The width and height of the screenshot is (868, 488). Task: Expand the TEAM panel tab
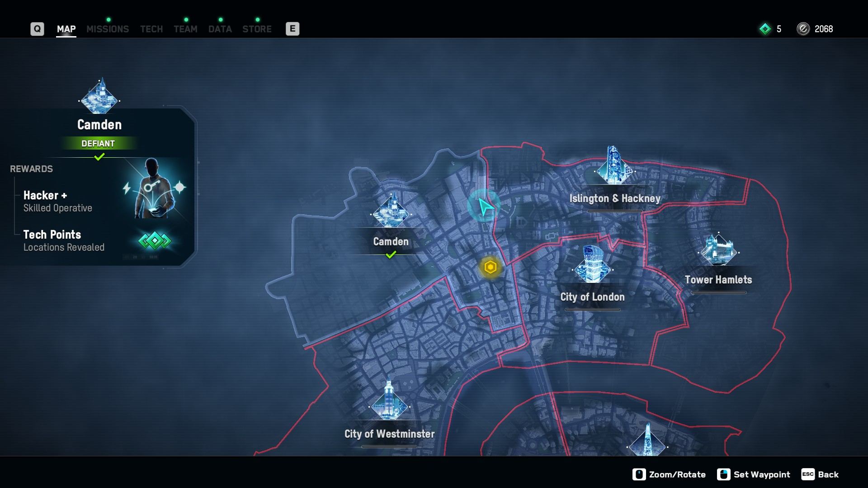185,28
